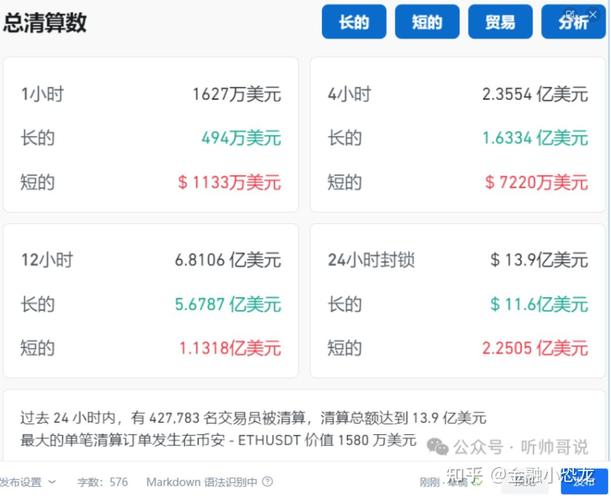Click the 长的 filter button

[x=354, y=22]
